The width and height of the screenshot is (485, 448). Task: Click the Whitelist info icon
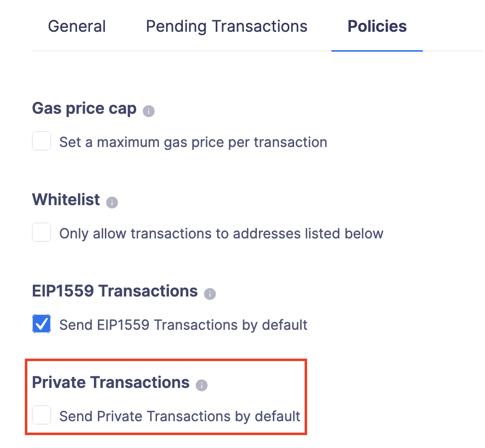click(x=112, y=203)
